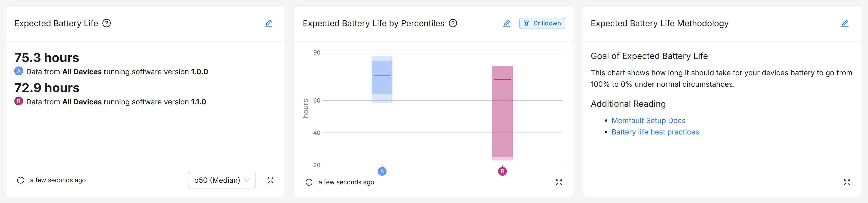Open Battery life best practices link
The width and height of the screenshot is (868, 203).
pos(655,132)
